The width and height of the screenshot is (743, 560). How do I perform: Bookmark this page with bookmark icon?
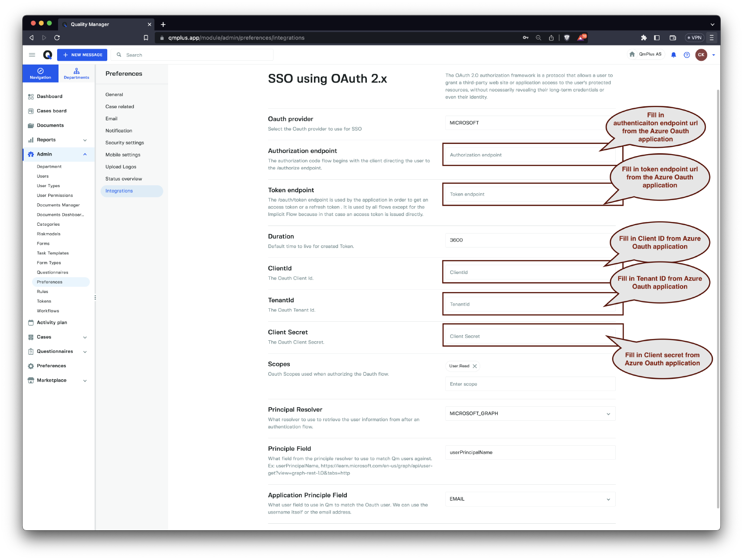click(146, 38)
